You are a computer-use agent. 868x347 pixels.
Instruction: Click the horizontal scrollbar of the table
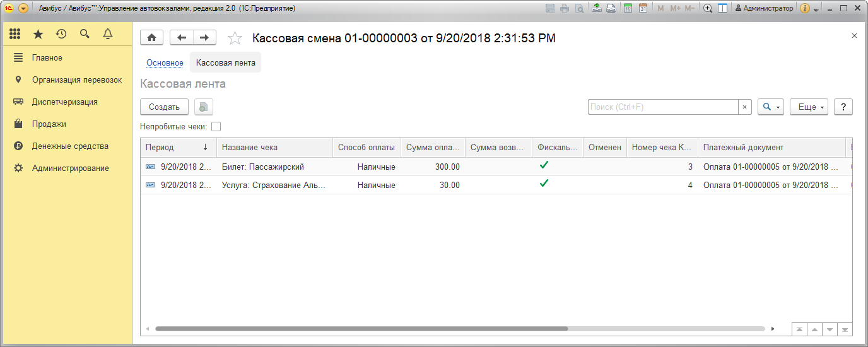coord(361,329)
